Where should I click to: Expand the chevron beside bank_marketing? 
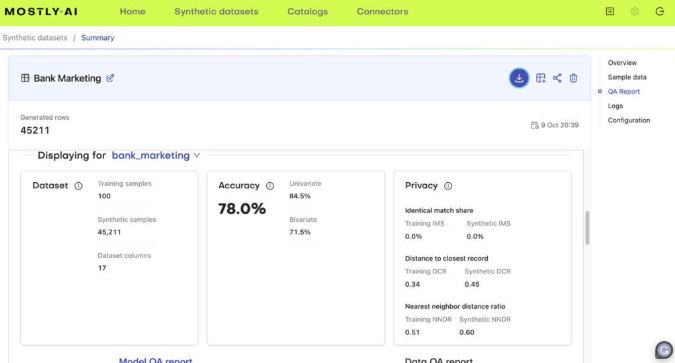click(x=197, y=155)
